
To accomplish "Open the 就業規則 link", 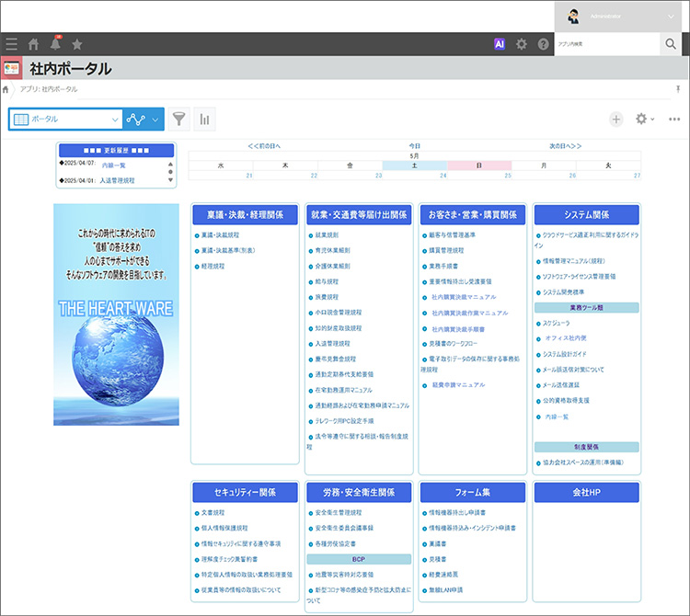I will pos(328,234).
